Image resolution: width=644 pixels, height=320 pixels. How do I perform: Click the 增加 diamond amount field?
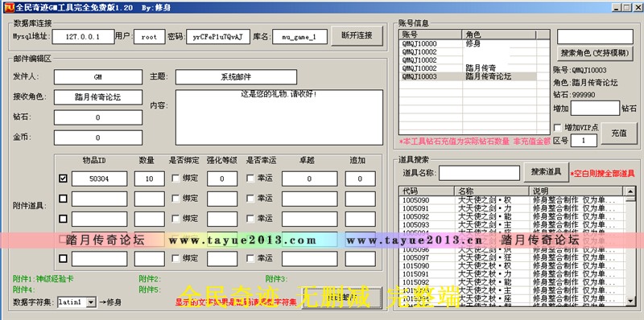coord(595,108)
